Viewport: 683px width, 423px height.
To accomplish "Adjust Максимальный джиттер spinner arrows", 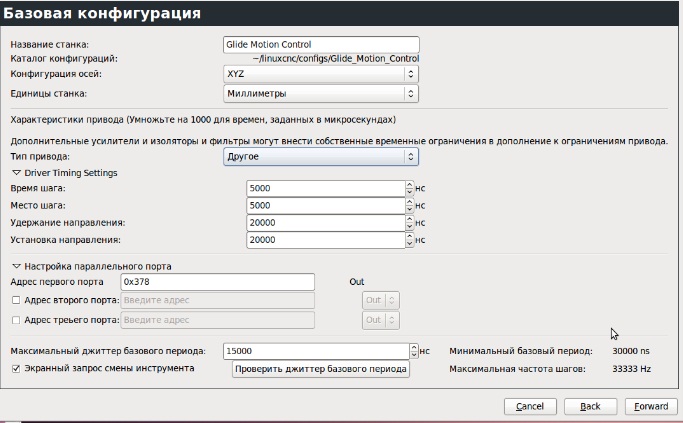I will [413, 351].
